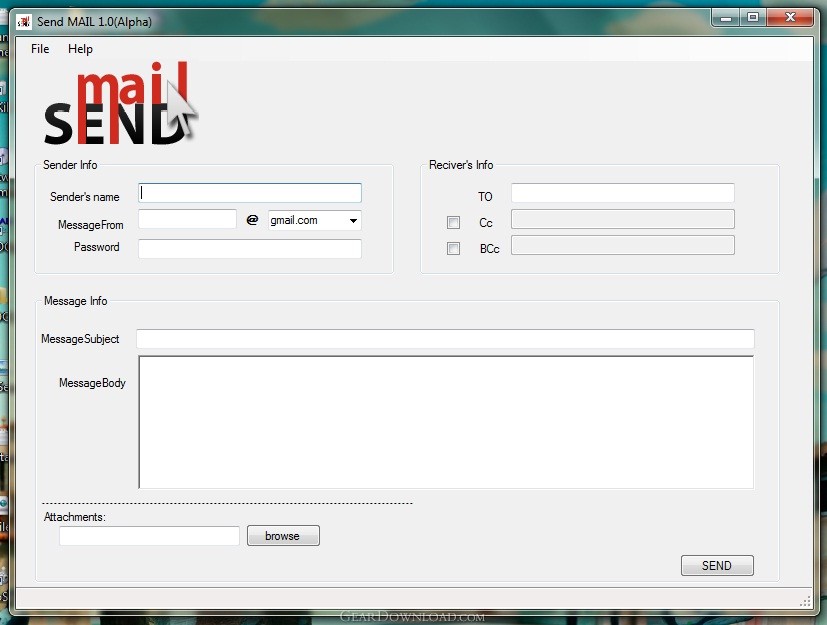Screen dimensions: 827x625
Task: Click the "MessageFrom" label
Action: coord(91,225)
